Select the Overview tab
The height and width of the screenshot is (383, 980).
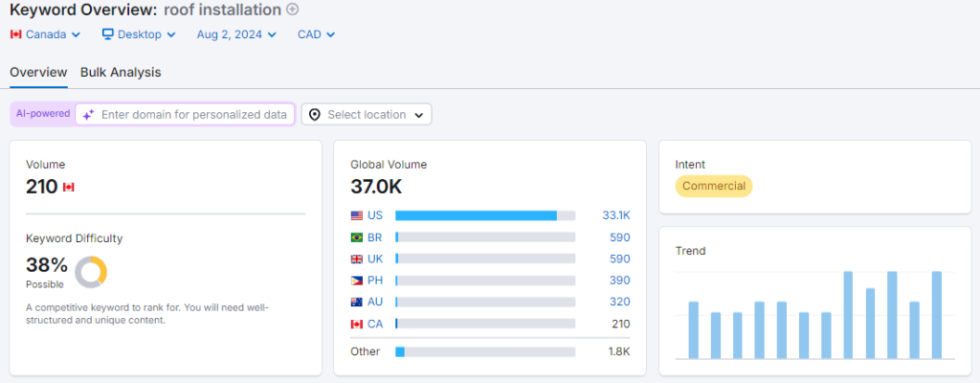pyautogui.click(x=38, y=72)
